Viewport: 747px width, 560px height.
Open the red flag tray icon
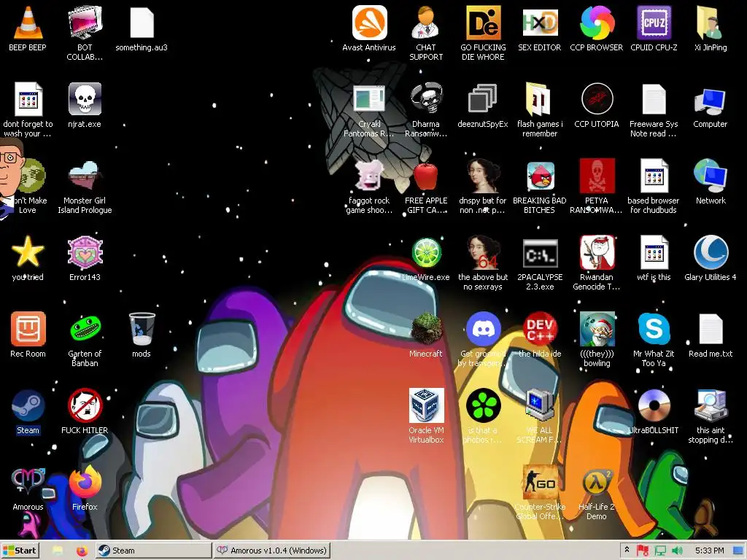click(x=642, y=551)
